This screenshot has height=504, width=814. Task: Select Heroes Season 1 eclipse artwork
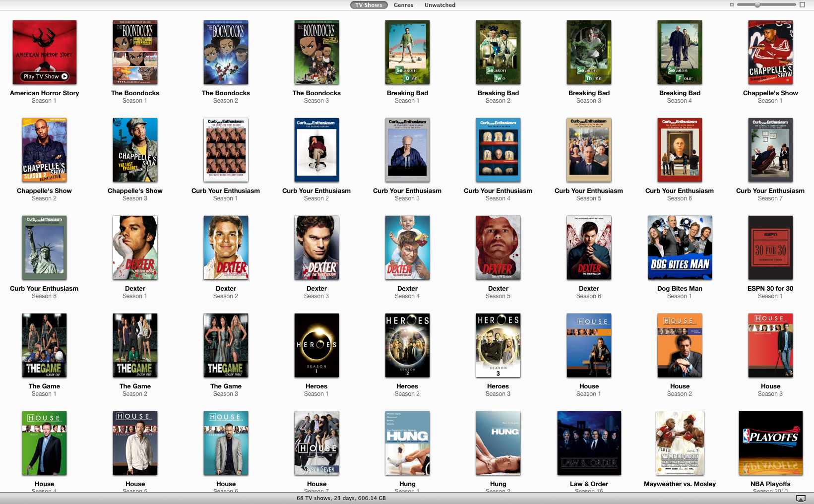[316, 345]
